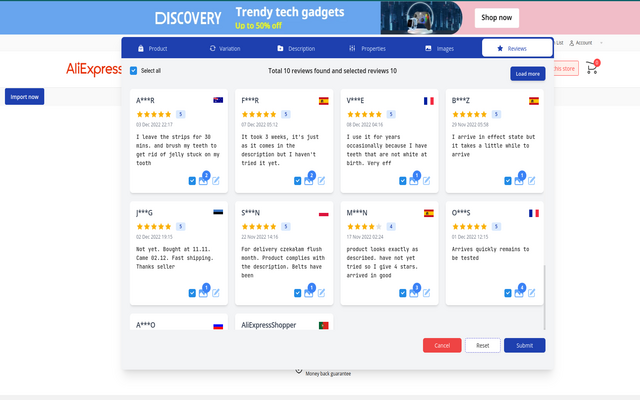The width and height of the screenshot is (640, 400).
Task: Click the Shop now banner button
Action: point(497,17)
